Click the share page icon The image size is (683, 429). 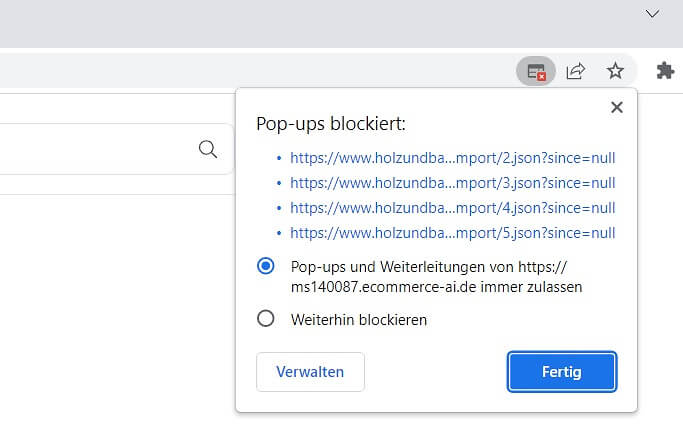[576, 71]
